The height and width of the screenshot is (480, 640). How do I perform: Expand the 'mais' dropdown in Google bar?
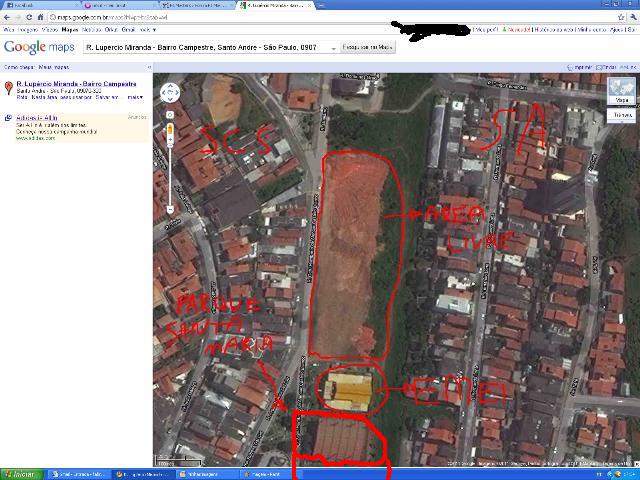click(x=147, y=30)
